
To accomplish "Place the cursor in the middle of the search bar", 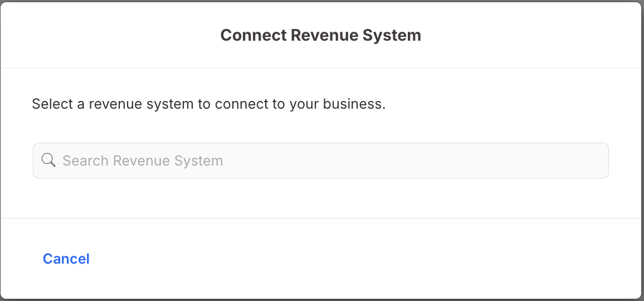I will coord(320,161).
